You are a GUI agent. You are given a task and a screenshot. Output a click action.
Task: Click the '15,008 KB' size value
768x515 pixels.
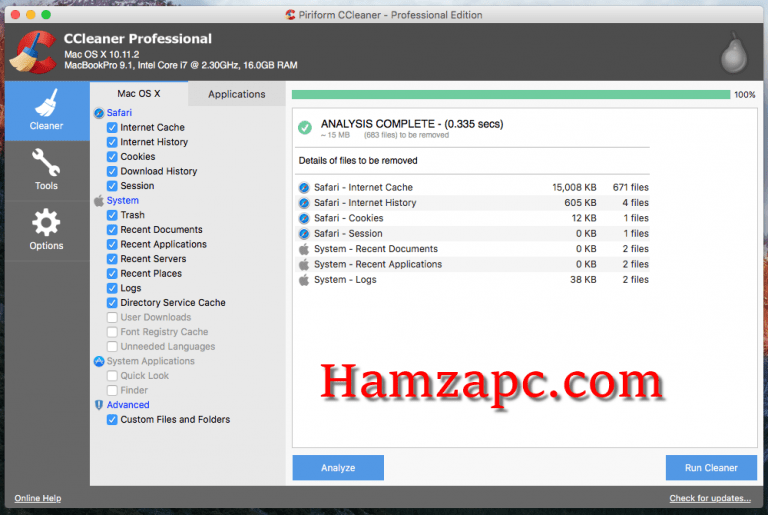tap(574, 188)
